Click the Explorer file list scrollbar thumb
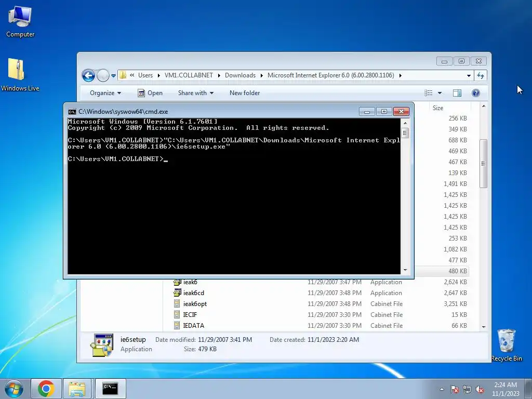The image size is (532, 399). [484, 164]
